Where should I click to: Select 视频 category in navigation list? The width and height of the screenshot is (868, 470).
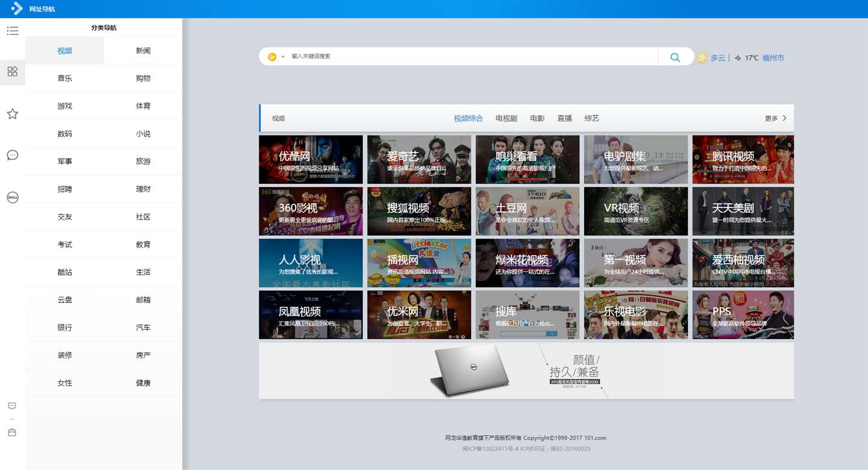[64, 51]
